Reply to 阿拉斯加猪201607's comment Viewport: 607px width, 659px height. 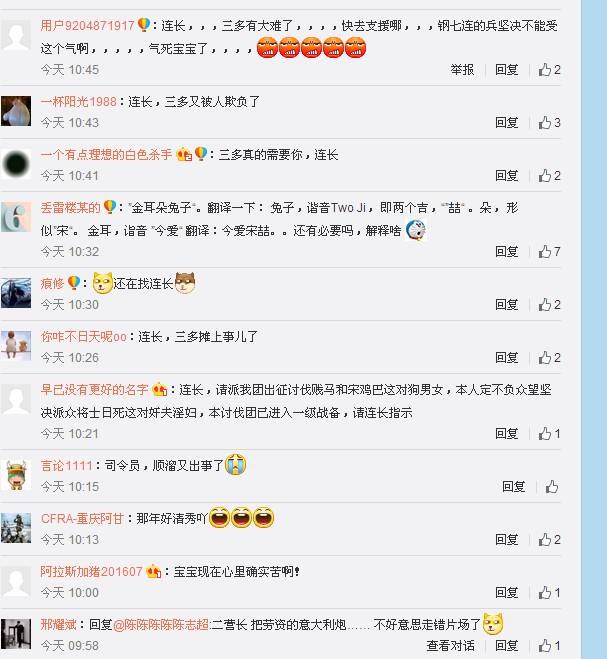506,593
